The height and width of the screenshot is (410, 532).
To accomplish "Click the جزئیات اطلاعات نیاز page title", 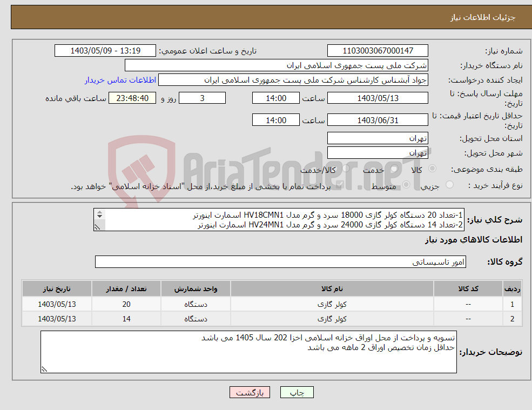I will [482, 17].
